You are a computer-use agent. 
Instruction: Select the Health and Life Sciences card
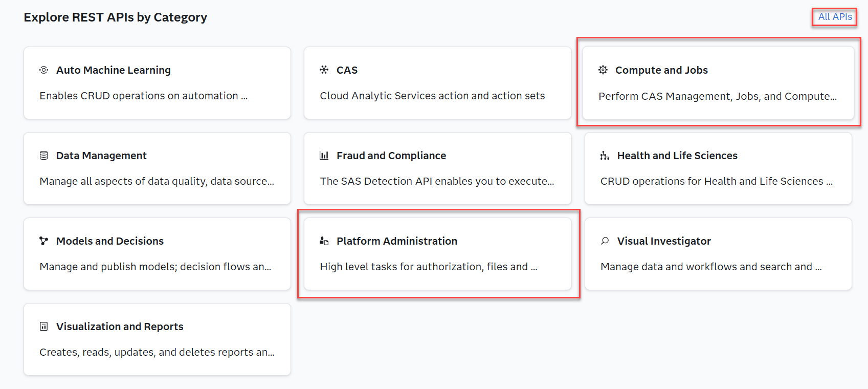pos(719,168)
